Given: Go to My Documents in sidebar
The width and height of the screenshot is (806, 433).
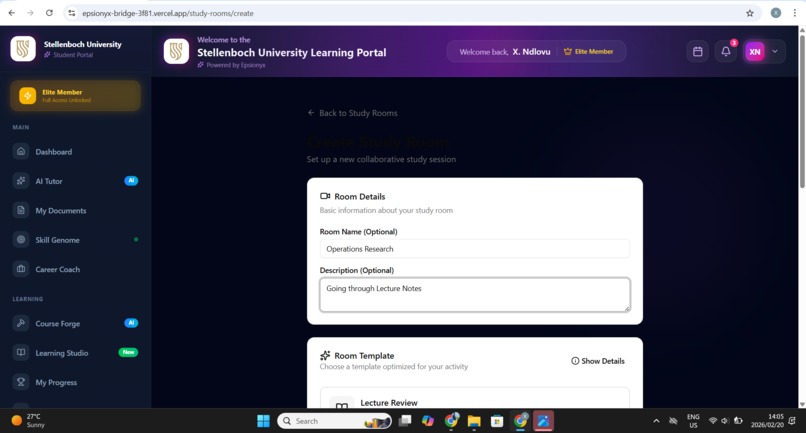Looking at the screenshot, I should (x=75, y=210).
